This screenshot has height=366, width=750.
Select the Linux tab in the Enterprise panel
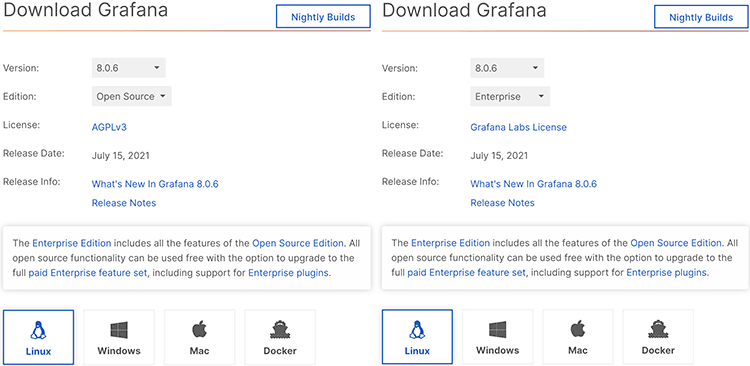[417, 337]
